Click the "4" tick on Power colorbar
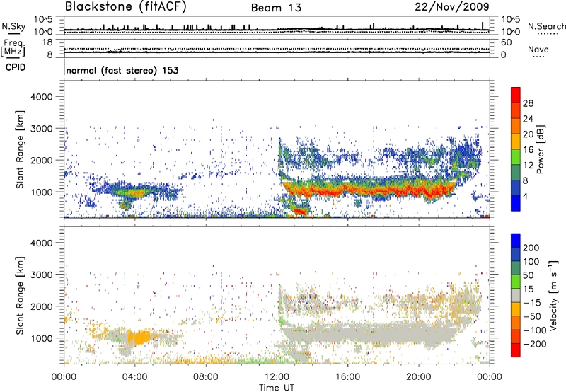Screen dimensions: 566x392 tap(526, 196)
